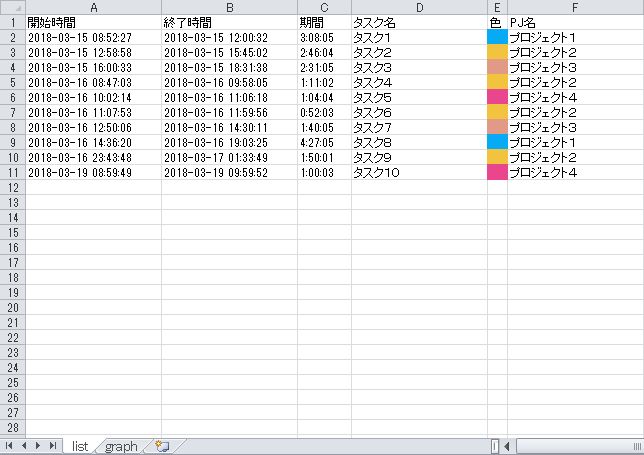
Task: Click the horizontal scrollbar left arrow
Action: click(507, 446)
